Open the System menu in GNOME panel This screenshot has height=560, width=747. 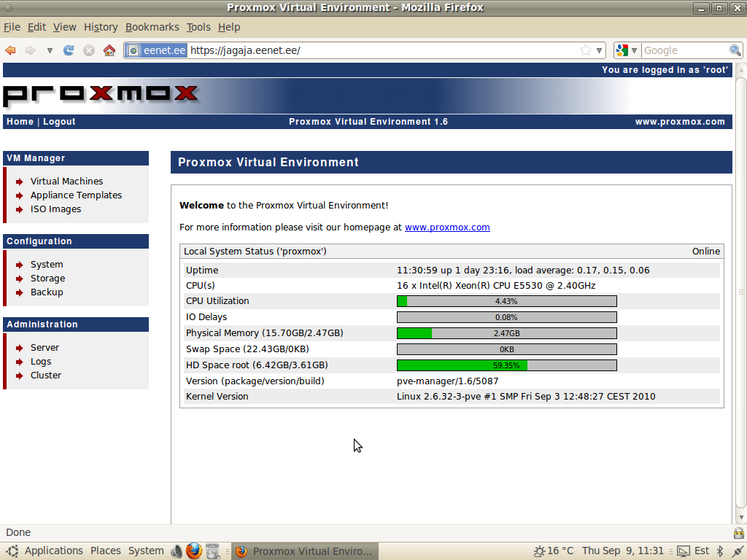coord(146,551)
